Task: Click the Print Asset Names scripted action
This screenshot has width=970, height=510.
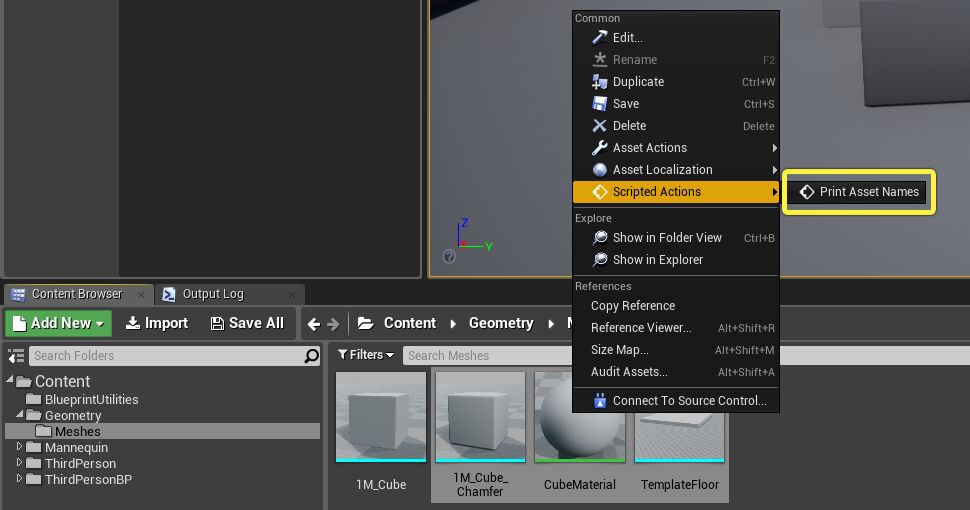Action: click(x=858, y=192)
